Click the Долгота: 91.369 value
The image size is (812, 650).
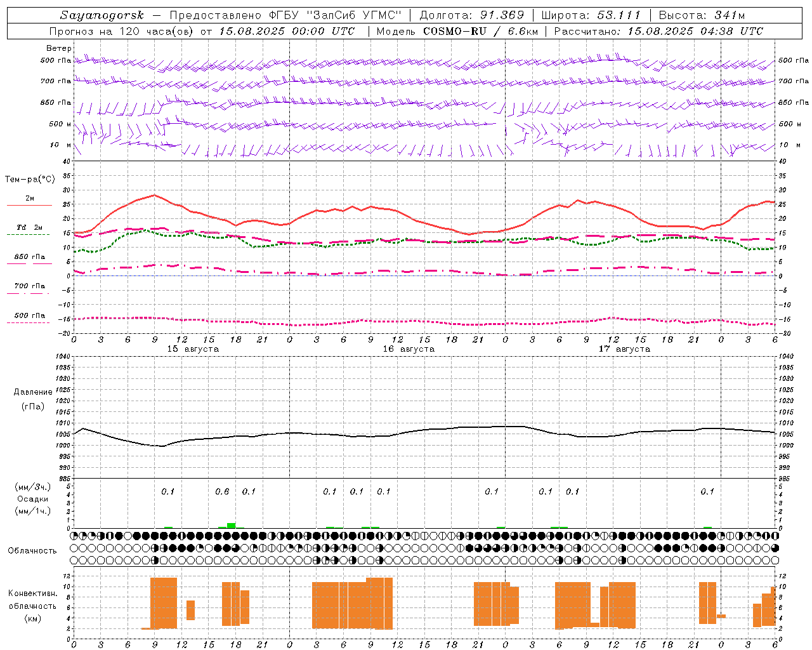(x=472, y=16)
